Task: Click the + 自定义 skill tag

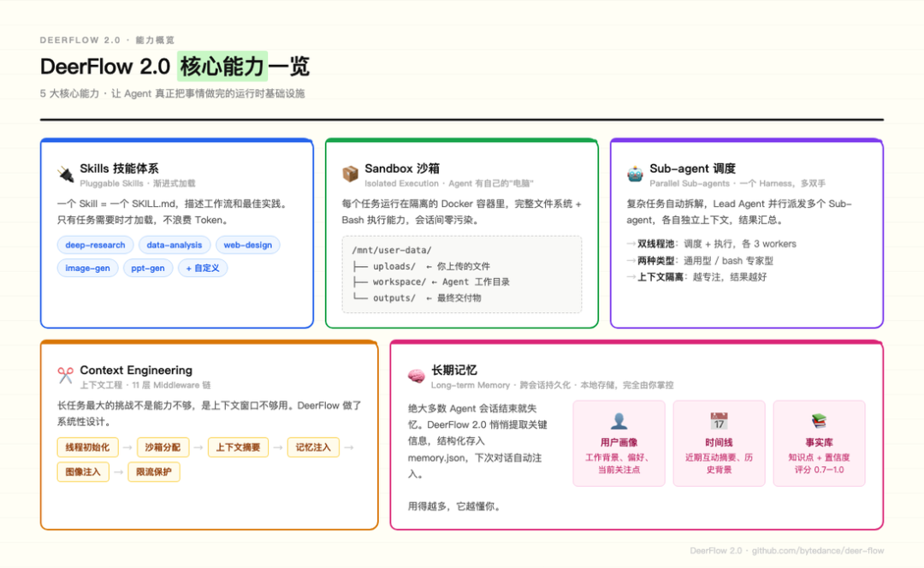Action: point(203,268)
